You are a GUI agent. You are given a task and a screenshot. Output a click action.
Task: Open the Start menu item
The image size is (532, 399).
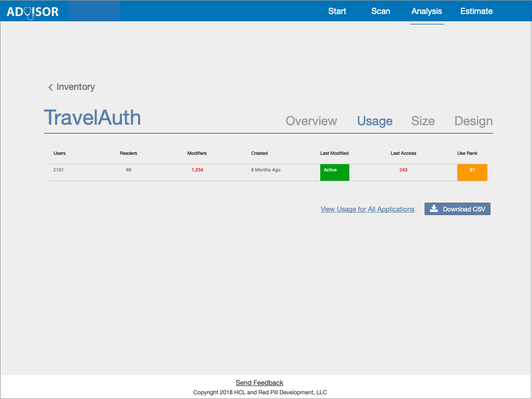337,11
